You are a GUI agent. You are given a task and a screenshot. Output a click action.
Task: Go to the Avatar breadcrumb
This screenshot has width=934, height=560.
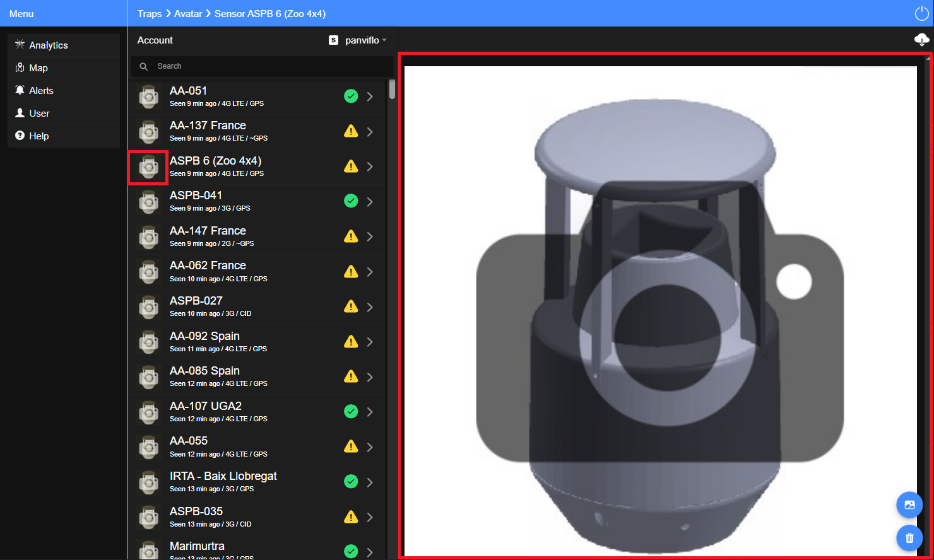click(188, 13)
